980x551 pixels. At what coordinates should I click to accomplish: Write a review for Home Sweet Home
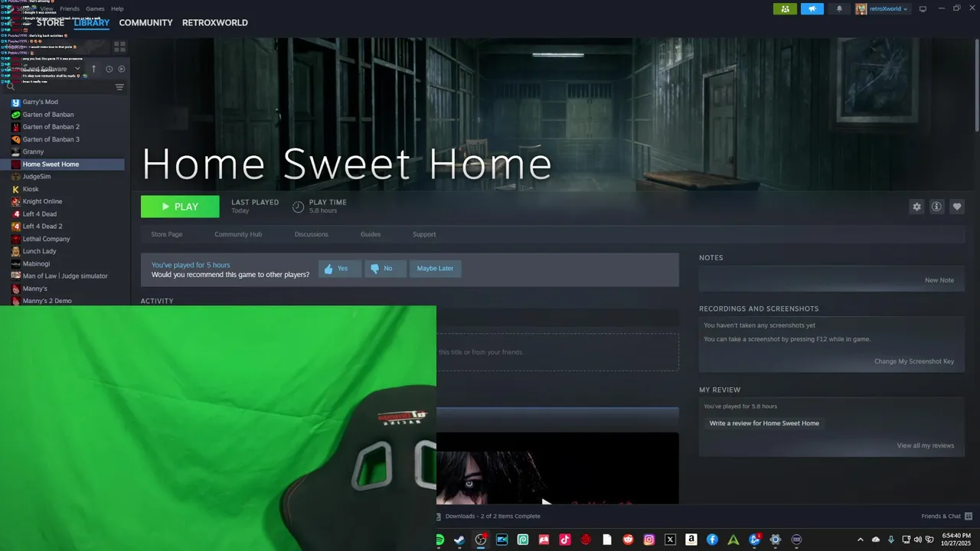(x=764, y=423)
